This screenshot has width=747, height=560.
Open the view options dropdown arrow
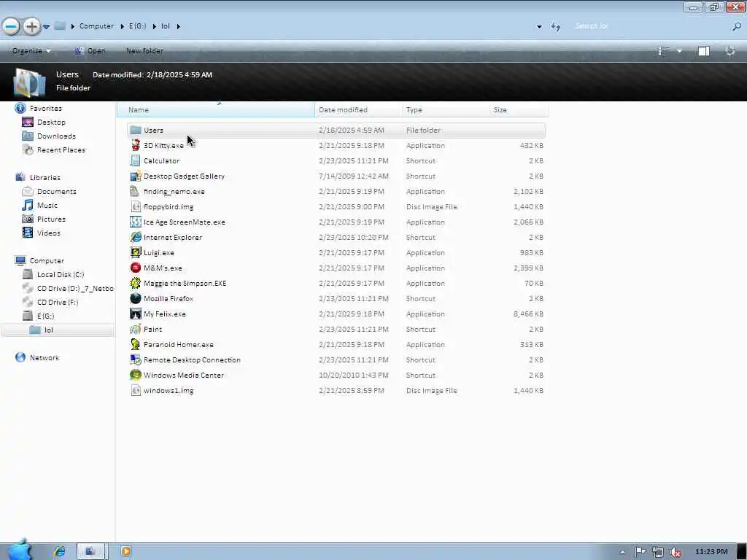pos(679,51)
